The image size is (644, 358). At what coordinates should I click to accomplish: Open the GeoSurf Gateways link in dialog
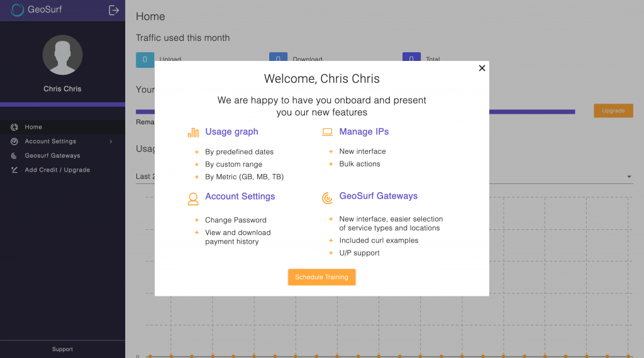(378, 196)
